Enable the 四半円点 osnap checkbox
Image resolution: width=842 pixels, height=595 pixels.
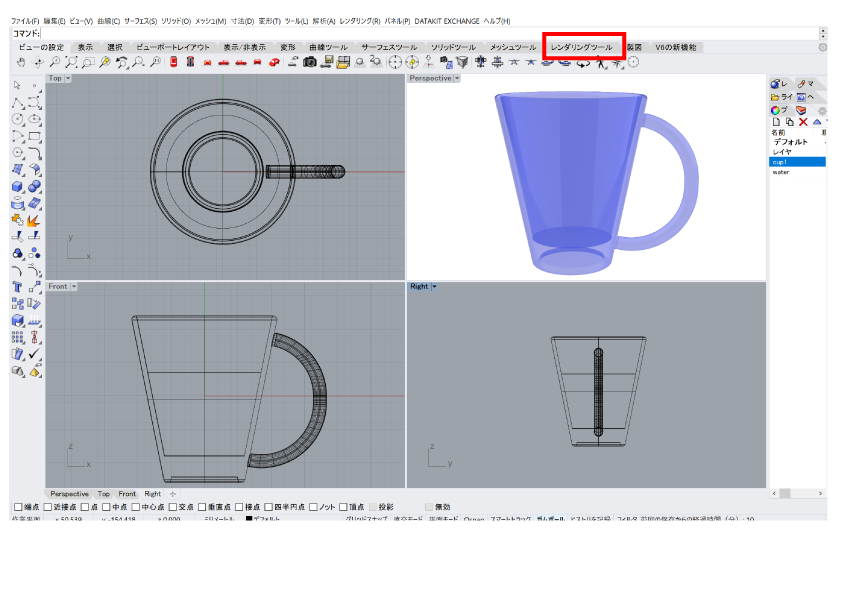[x=268, y=507]
